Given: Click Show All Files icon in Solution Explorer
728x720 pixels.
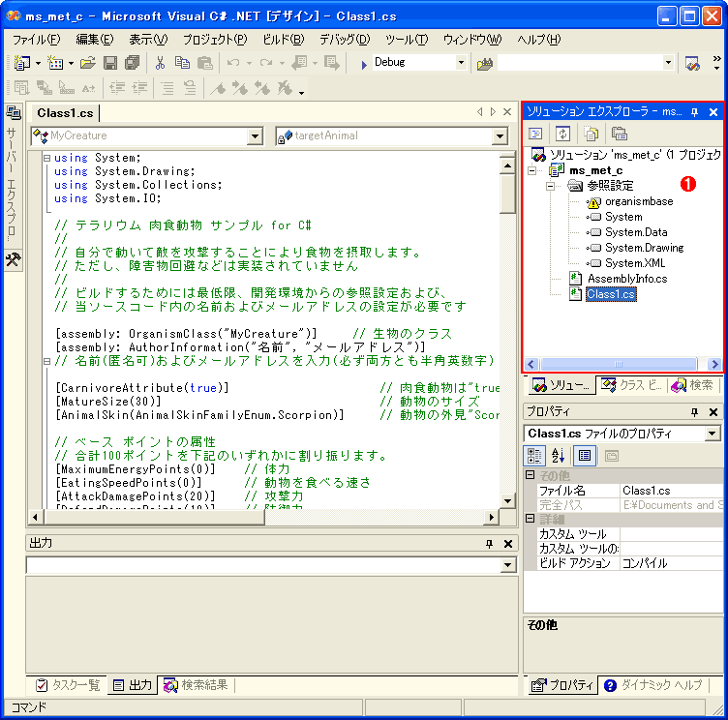Looking at the screenshot, I should 591,134.
